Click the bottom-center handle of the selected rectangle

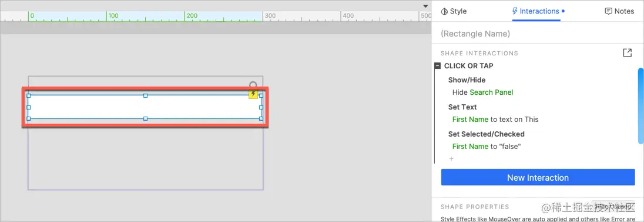(145, 118)
